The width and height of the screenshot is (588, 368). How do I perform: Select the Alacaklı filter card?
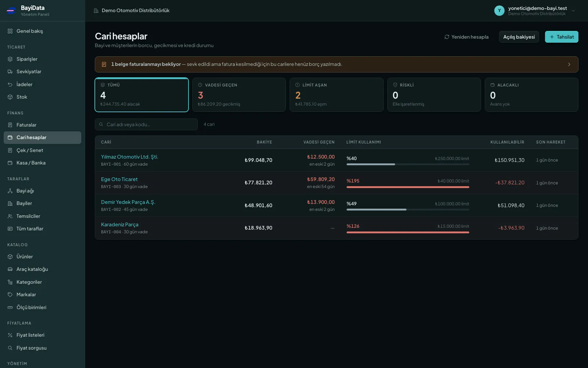click(x=531, y=95)
